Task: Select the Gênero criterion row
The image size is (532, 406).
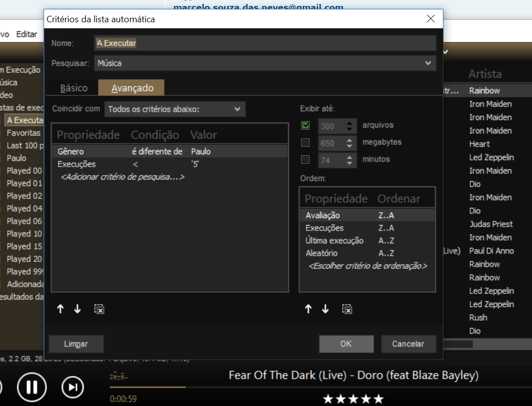Action: (170, 151)
